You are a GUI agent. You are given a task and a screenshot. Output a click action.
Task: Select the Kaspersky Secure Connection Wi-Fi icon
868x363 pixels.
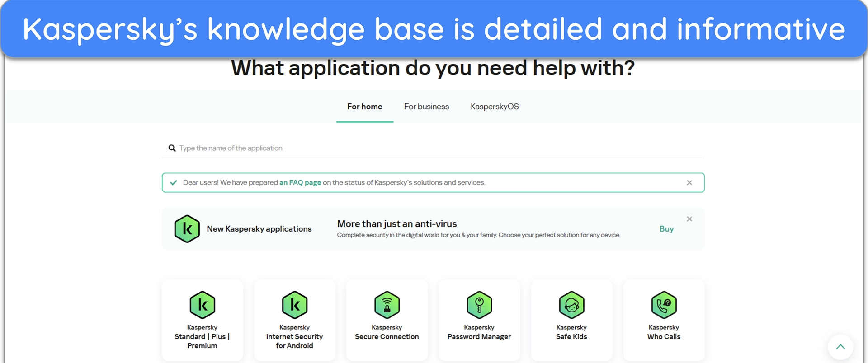coord(387,305)
